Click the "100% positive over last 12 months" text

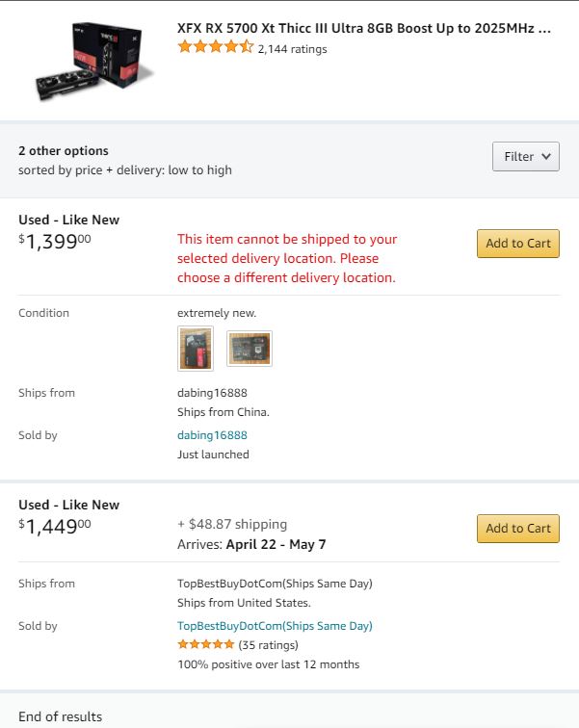[268, 664]
